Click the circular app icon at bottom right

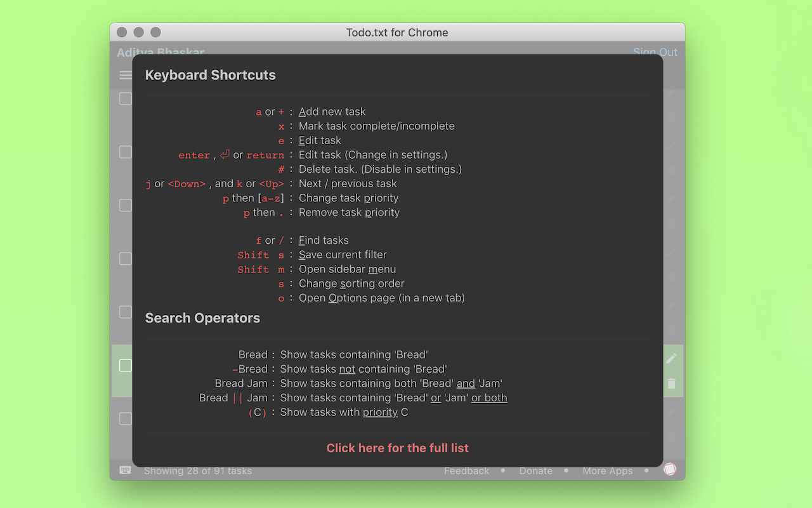[670, 469]
